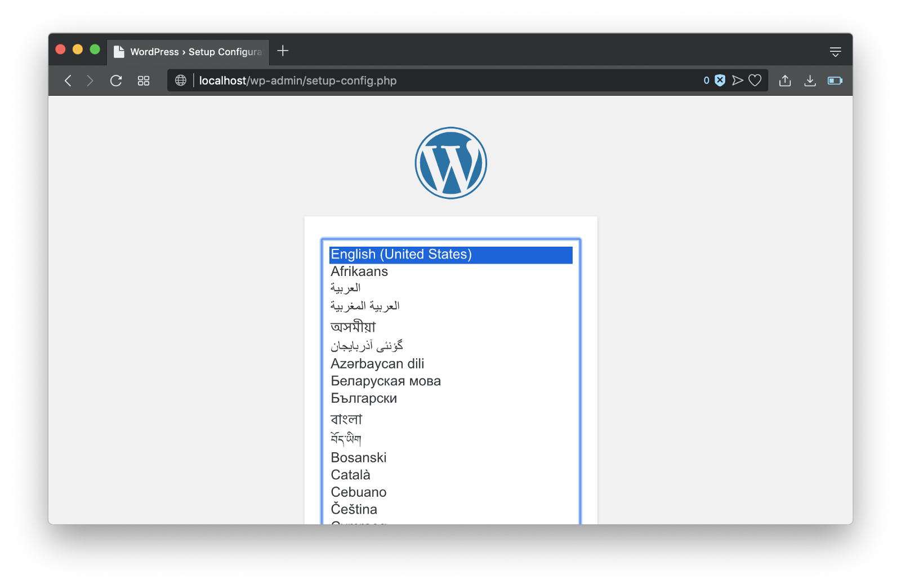
Task: Select Afrikaans in the language list
Action: (450, 271)
